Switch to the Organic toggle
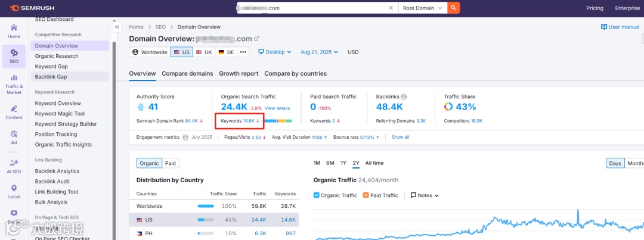 coord(149,163)
